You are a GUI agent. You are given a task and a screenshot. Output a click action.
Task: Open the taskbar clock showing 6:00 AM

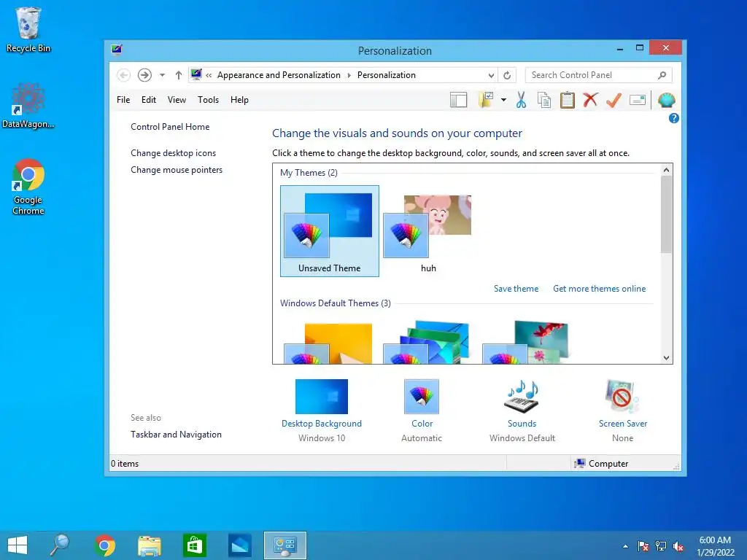coord(715,546)
